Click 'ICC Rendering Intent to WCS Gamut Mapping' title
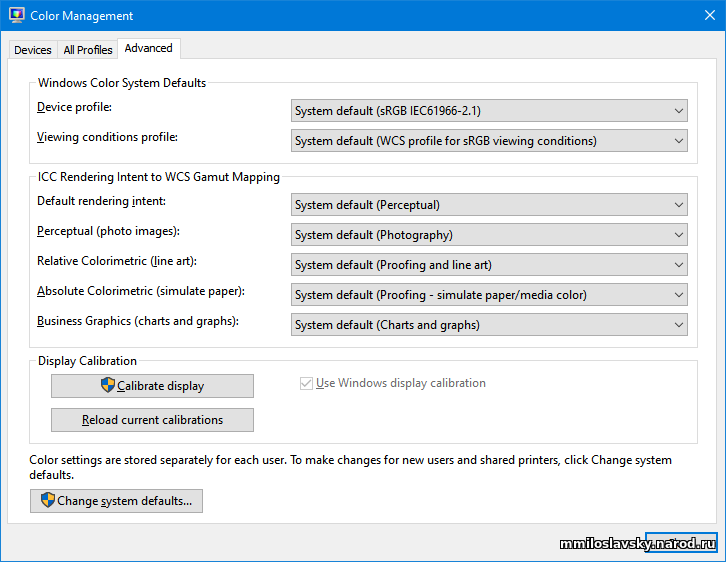This screenshot has width=726, height=562. pos(159,177)
